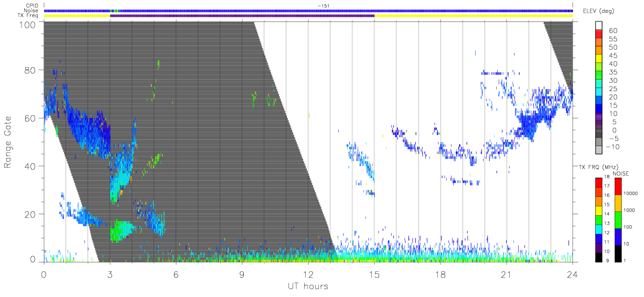This screenshot has height=297, width=644.
Task: Click the 'Range Gate' y-axis title
Action: (8, 141)
